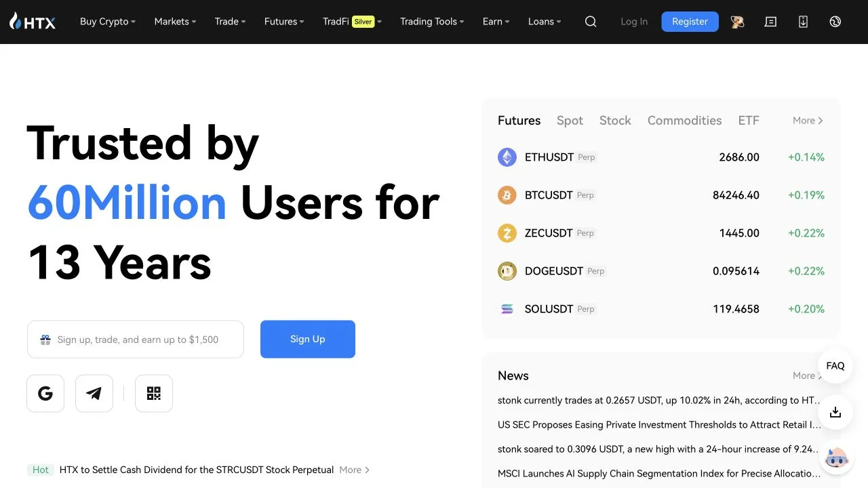Expand the Earn dropdown
868x488 pixels.
(x=496, y=22)
